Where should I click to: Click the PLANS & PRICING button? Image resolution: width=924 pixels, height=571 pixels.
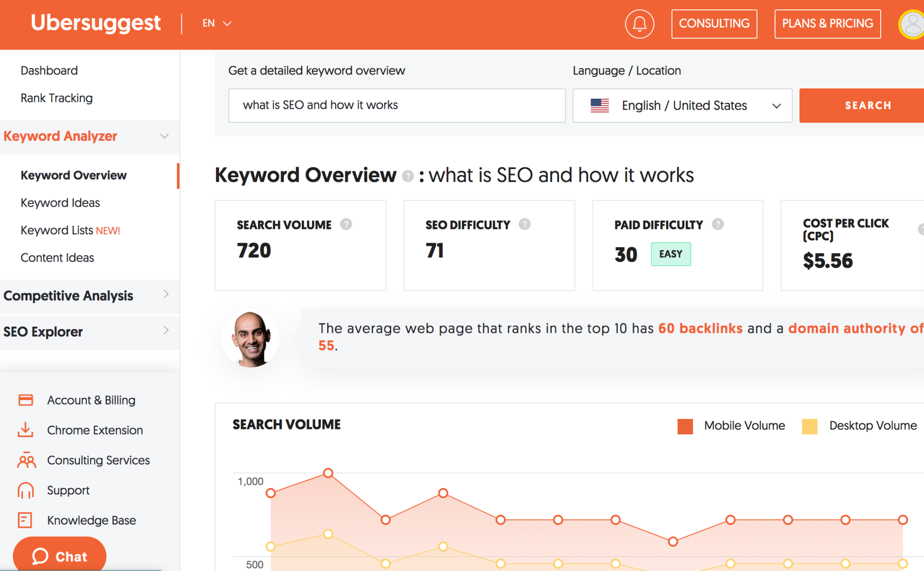click(827, 24)
